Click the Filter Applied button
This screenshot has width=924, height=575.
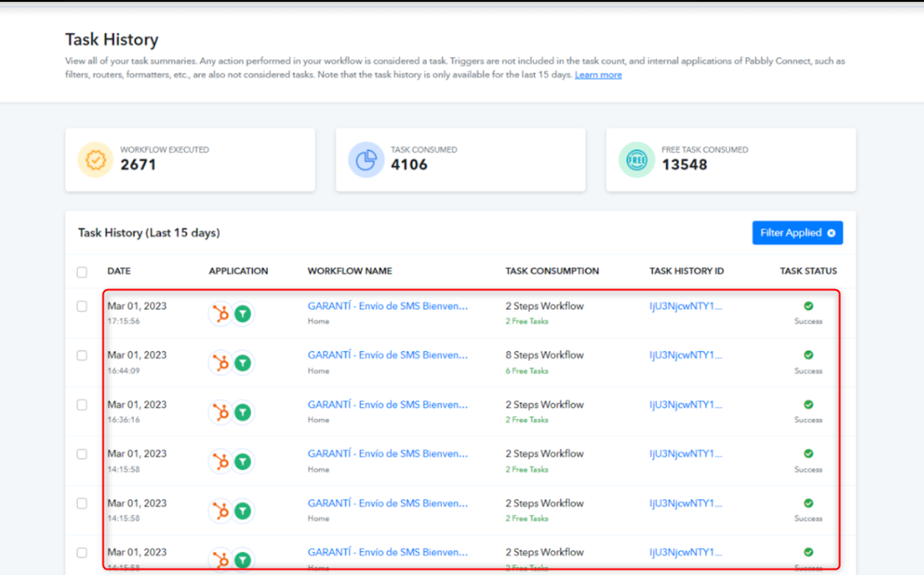point(797,233)
